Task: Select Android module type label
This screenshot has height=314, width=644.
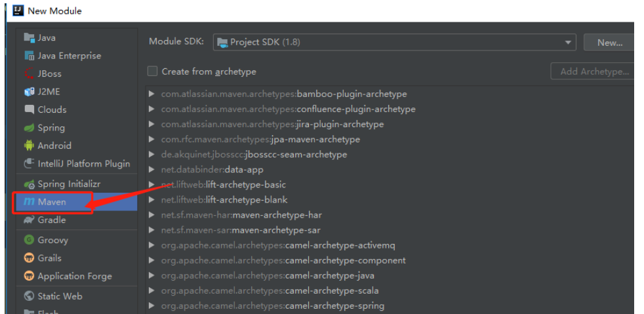Action: click(54, 146)
